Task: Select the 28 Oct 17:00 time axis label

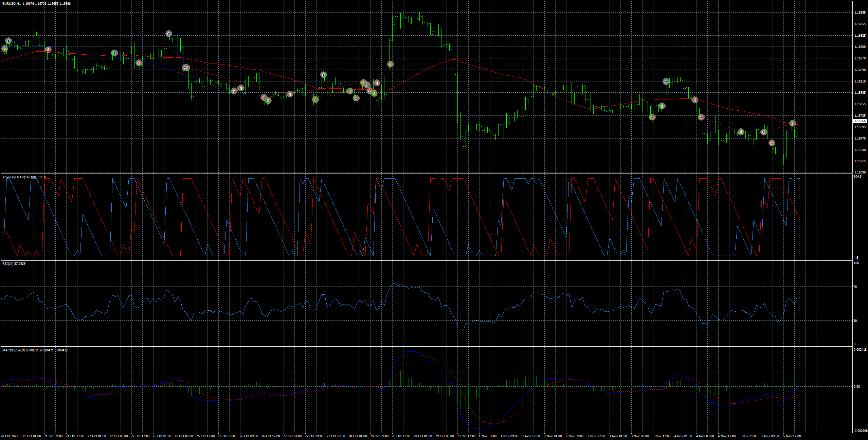Action: coord(401,436)
